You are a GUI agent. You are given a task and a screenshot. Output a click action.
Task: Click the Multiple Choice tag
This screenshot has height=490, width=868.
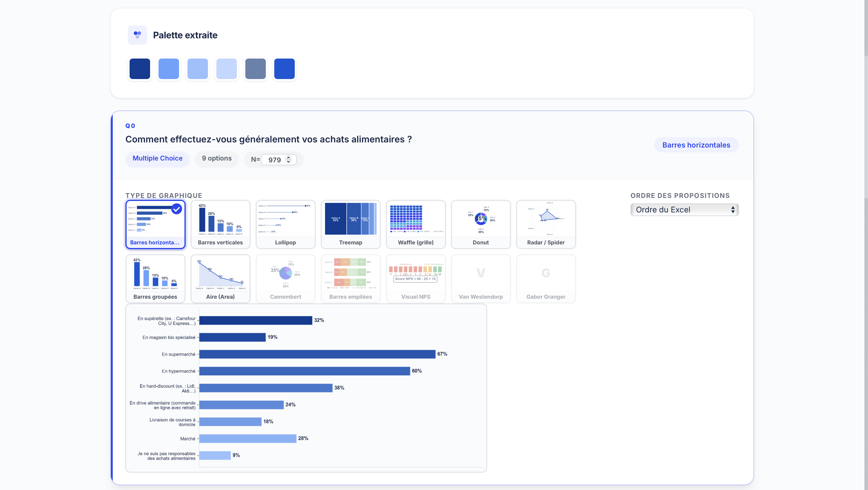click(x=157, y=158)
